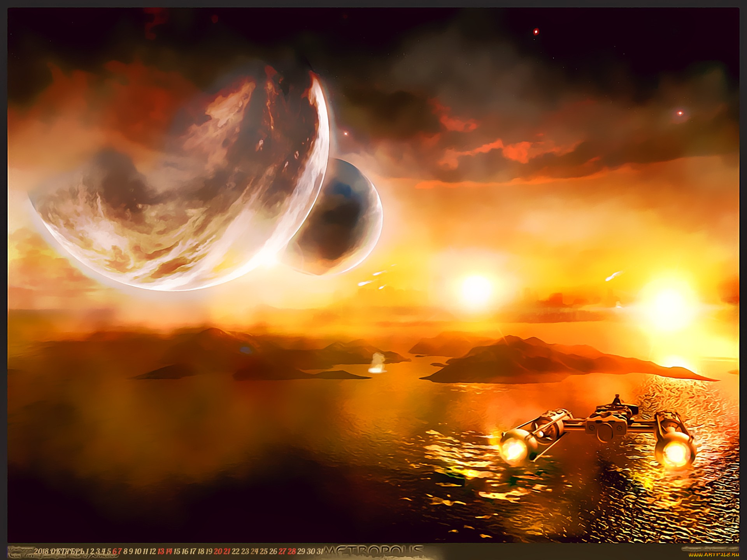Viewport: 747px width, 560px height.
Task: Select the ОКТЯБРЬ month label
Action: point(67,551)
